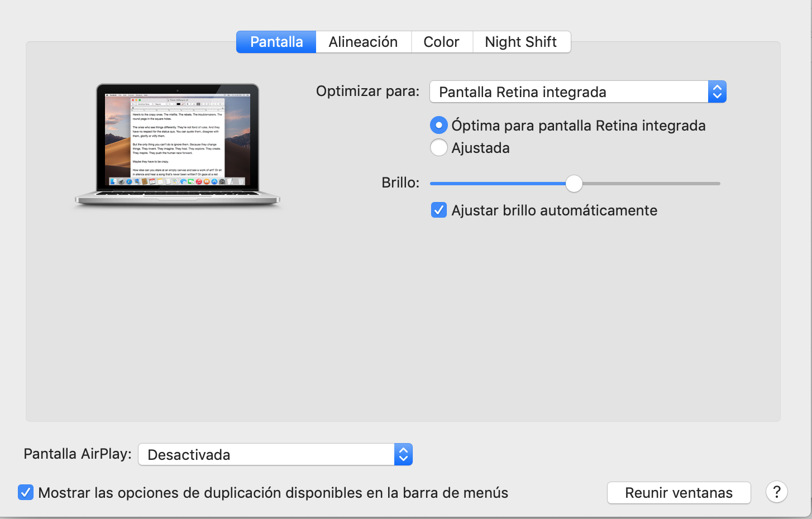The height and width of the screenshot is (519, 812).
Task: Open help with the question mark button
Action: pos(777,492)
